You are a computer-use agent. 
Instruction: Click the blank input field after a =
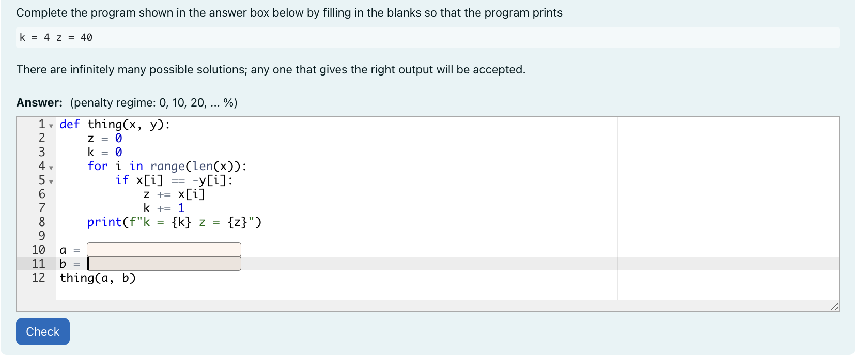[163, 249]
